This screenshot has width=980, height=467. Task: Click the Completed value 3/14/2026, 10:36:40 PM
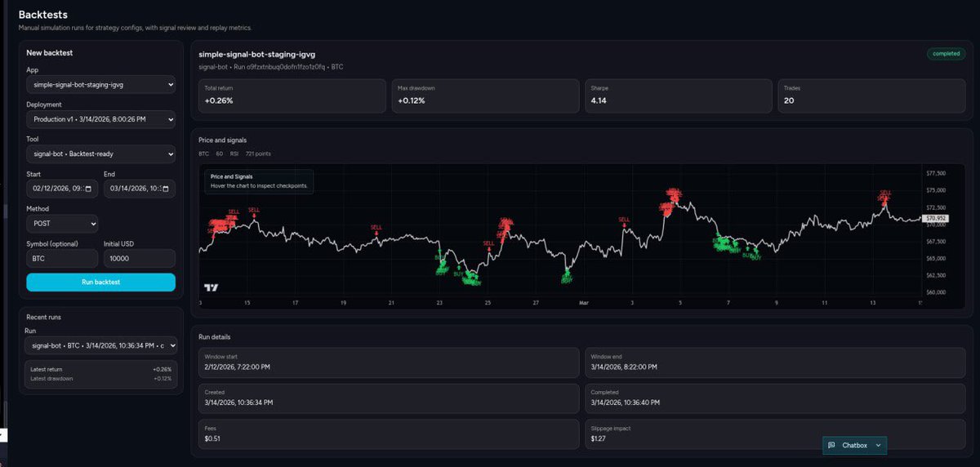click(x=625, y=402)
